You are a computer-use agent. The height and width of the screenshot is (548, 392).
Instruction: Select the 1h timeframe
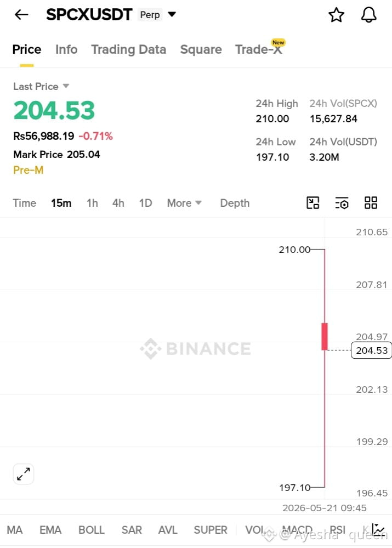92,203
